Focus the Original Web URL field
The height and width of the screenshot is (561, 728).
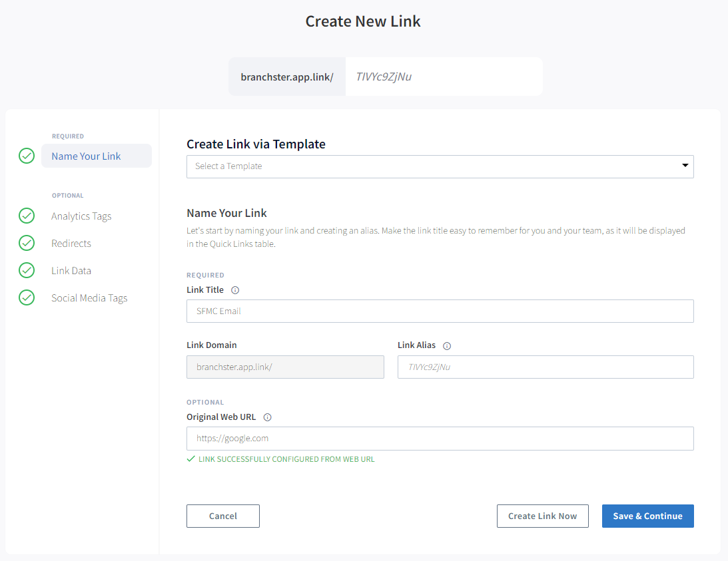(440, 439)
